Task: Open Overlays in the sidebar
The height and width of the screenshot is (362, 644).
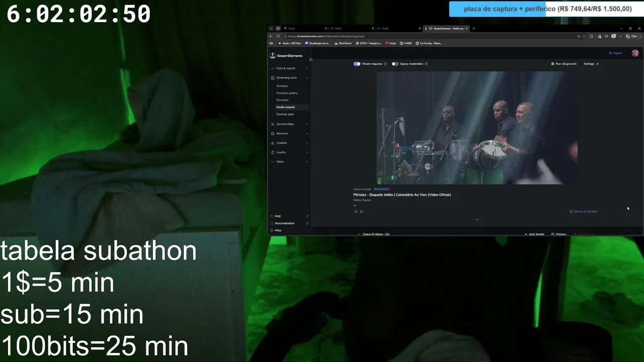Action: pos(282,86)
